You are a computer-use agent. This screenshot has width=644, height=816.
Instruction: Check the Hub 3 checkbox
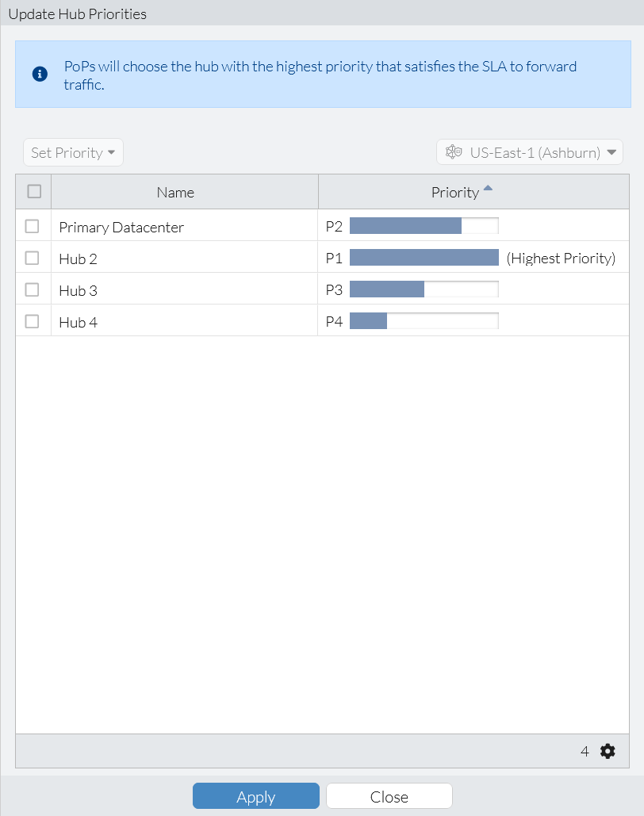pyautogui.click(x=33, y=289)
